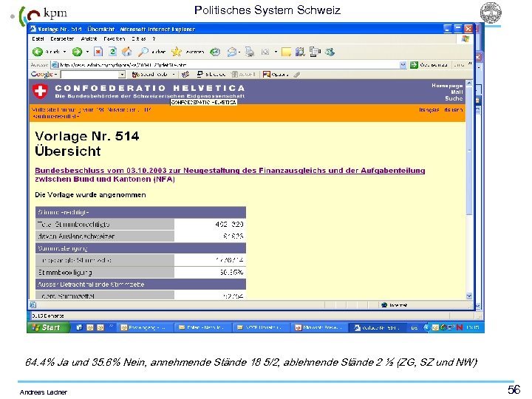Click the Mail link in page header
Screen dimensions: 532x399
pyautogui.click(x=457, y=92)
